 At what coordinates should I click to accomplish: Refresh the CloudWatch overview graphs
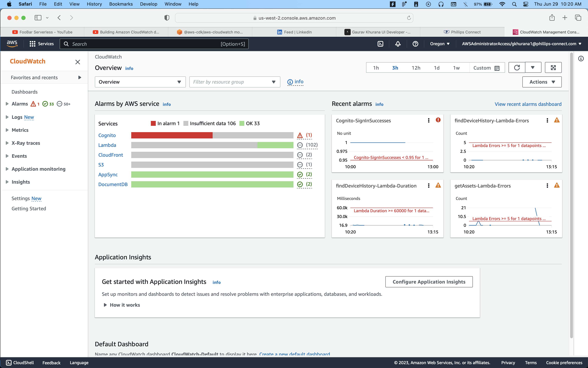click(x=517, y=67)
